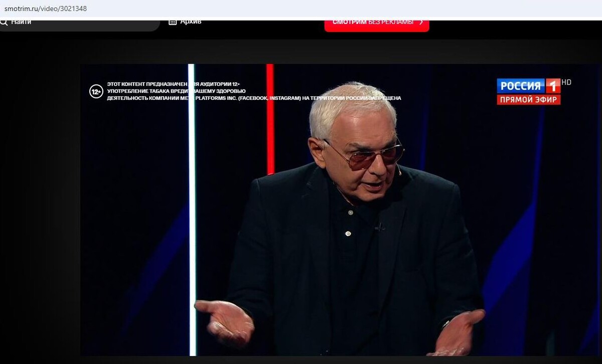Click the 12+ age rating badge

pos(96,91)
